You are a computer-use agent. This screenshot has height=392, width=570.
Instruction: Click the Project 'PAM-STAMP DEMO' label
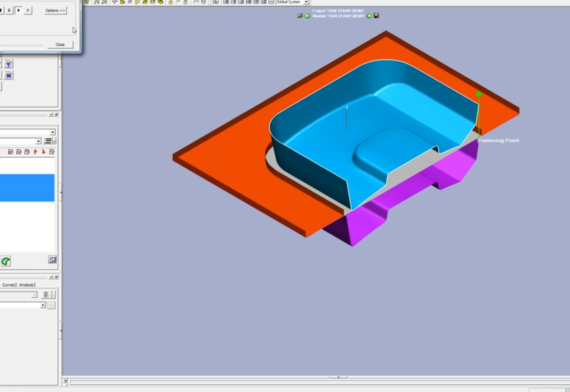[338, 11]
